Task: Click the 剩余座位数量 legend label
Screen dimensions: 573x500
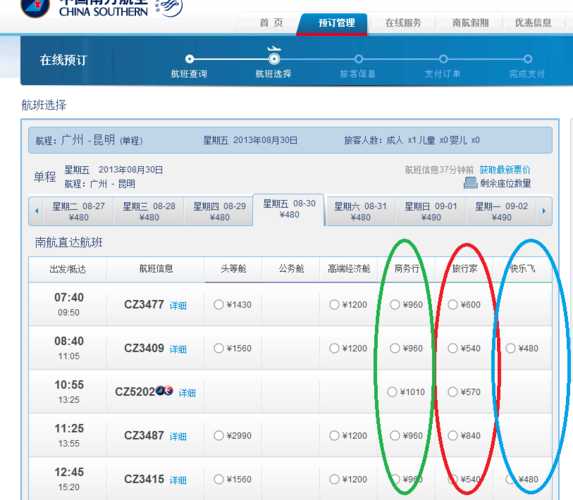Action: (x=505, y=183)
